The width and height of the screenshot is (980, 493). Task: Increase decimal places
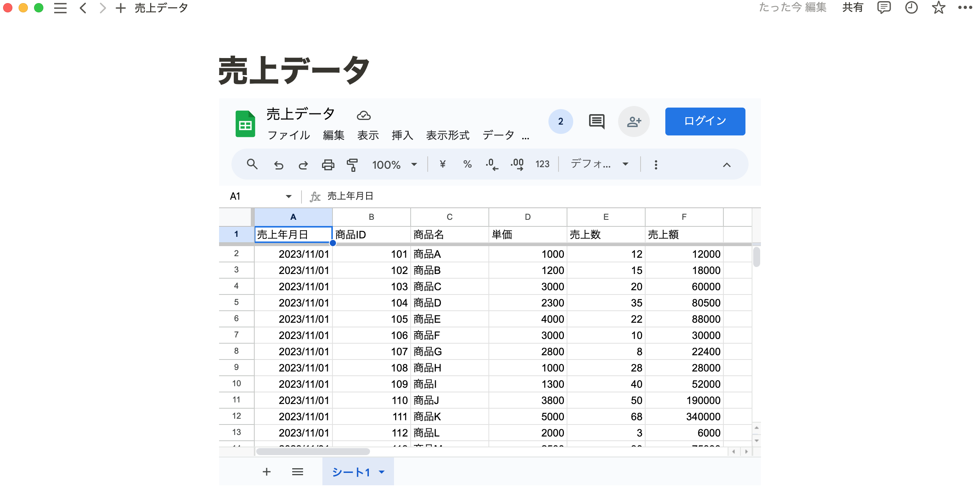pyautogui.click(x=517, y=165)
